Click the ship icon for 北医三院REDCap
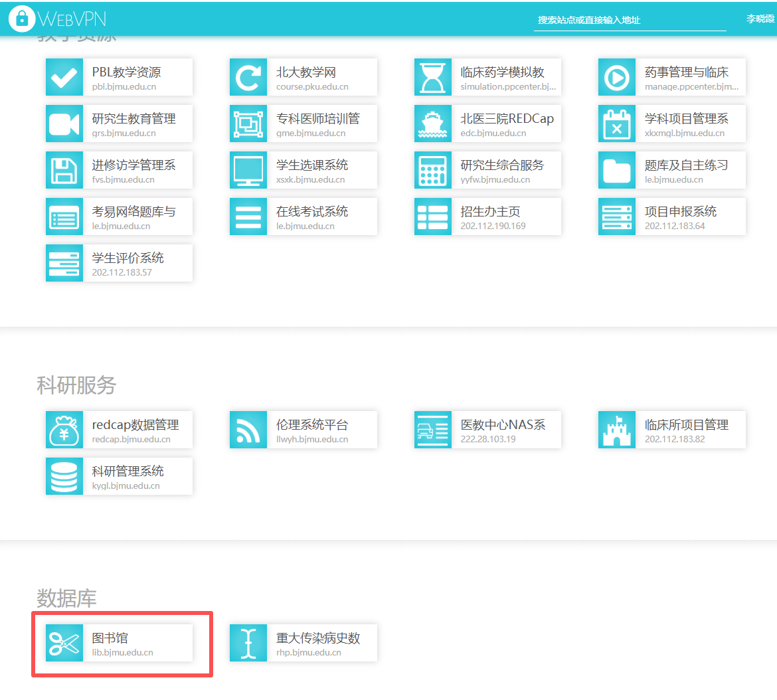Screen dimensions: 777x700 click(x=433, y=124)
